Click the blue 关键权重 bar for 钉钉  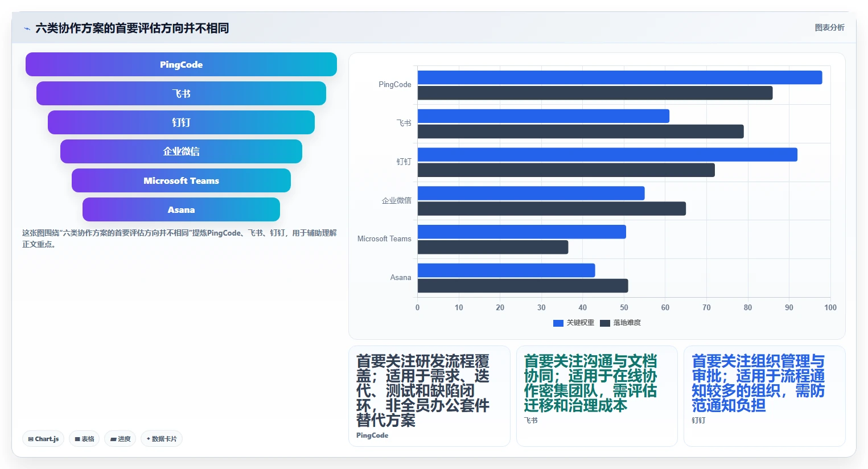tap(607, 154)
